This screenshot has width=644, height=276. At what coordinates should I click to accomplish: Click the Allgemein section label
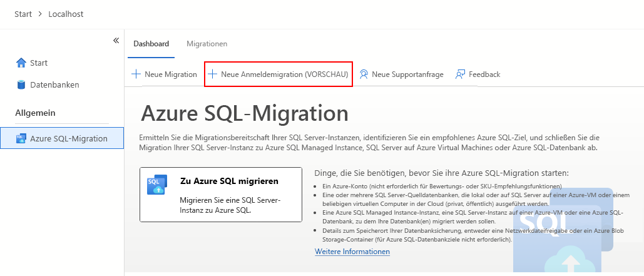pos(35,113)
